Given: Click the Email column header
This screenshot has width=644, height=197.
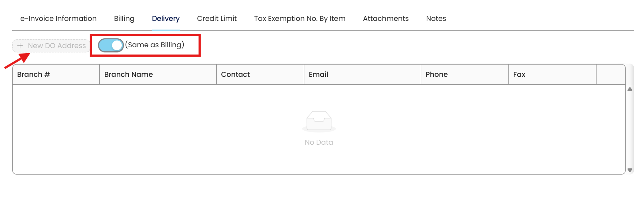Looking at the screenshot, I should click(x=318, y=75).
